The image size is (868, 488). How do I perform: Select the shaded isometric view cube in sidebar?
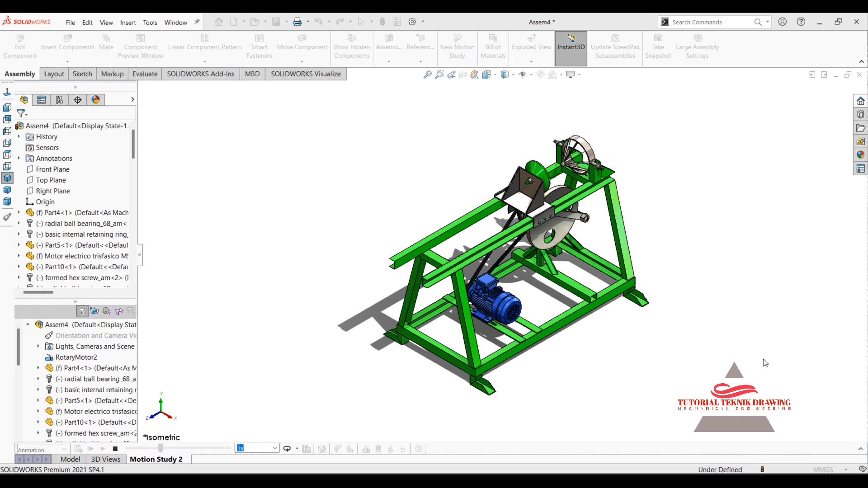tap(7, 178)
